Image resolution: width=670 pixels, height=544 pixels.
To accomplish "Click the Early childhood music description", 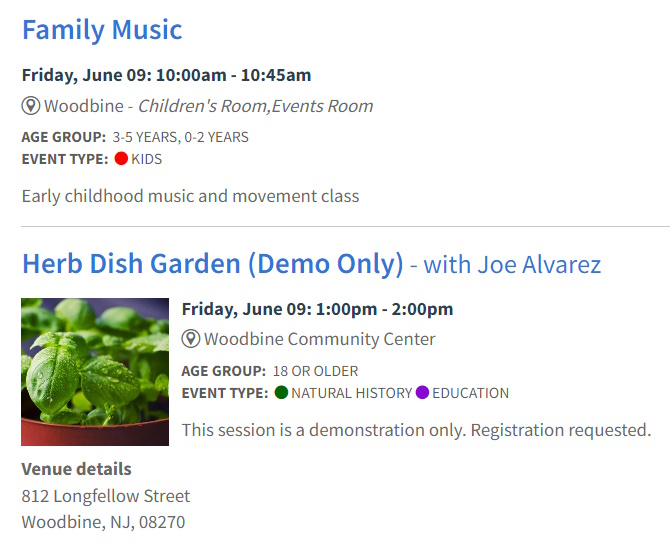I will (x=190, y=196).
